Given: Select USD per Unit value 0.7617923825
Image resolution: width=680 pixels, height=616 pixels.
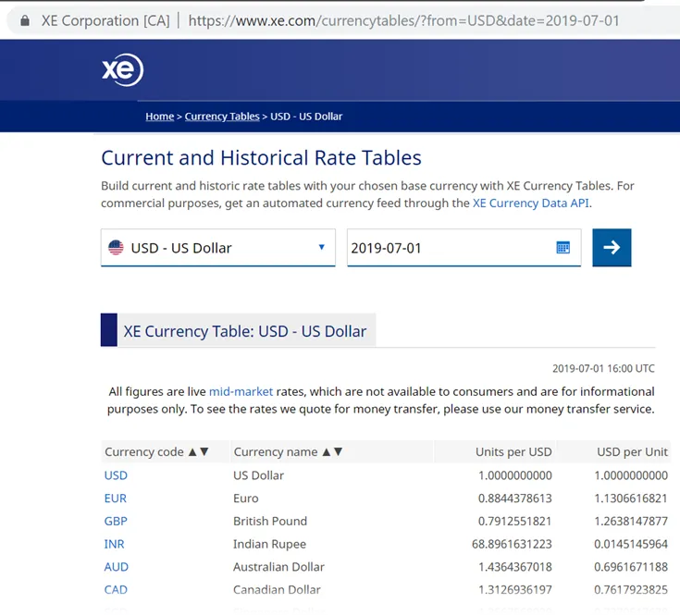Looking at the screenshot, I should (x=631, y=589).
